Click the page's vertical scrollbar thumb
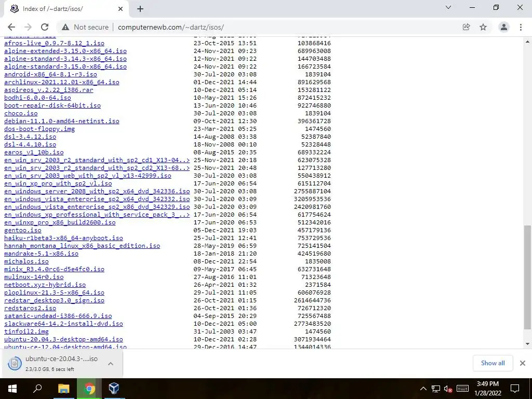532x399 pixels. click(527, 277)
